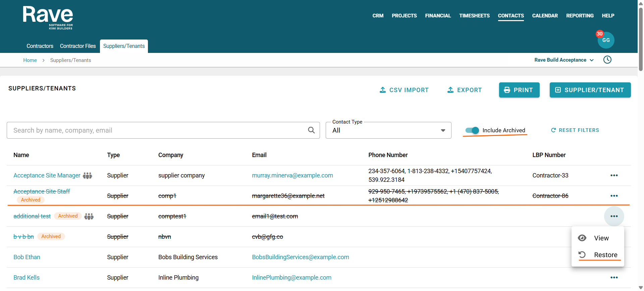Click the Rave logo
The width and height of the screenshot is (644, 291).
48,18
